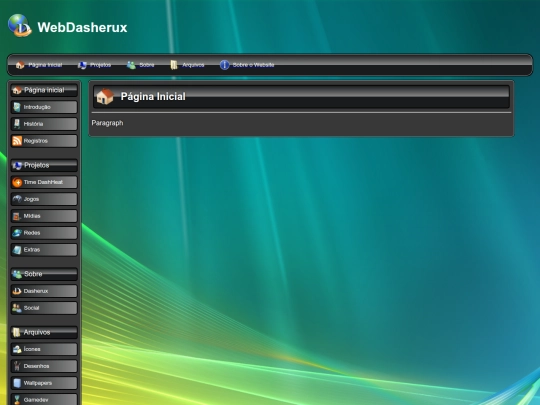540x405 pixels.
Task: Click the História icon in sidebar
Action: 17,124
